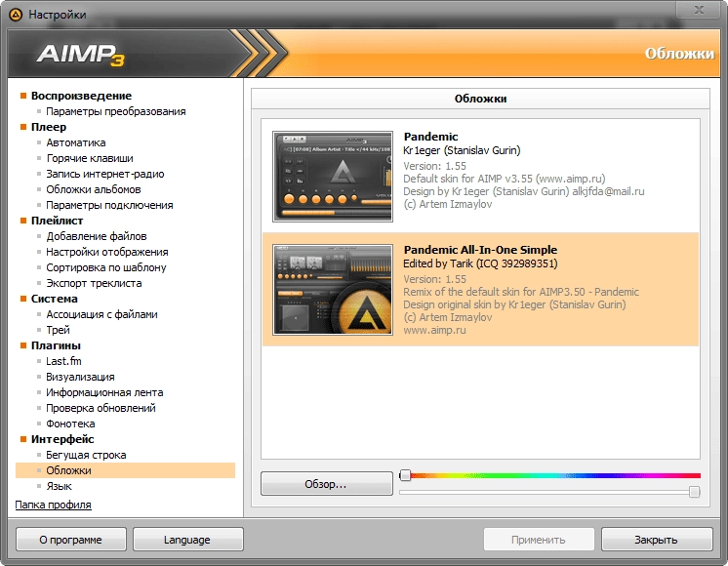Click the Pandemic skin title
Screen dimensions: 728x566
point(431,137)
